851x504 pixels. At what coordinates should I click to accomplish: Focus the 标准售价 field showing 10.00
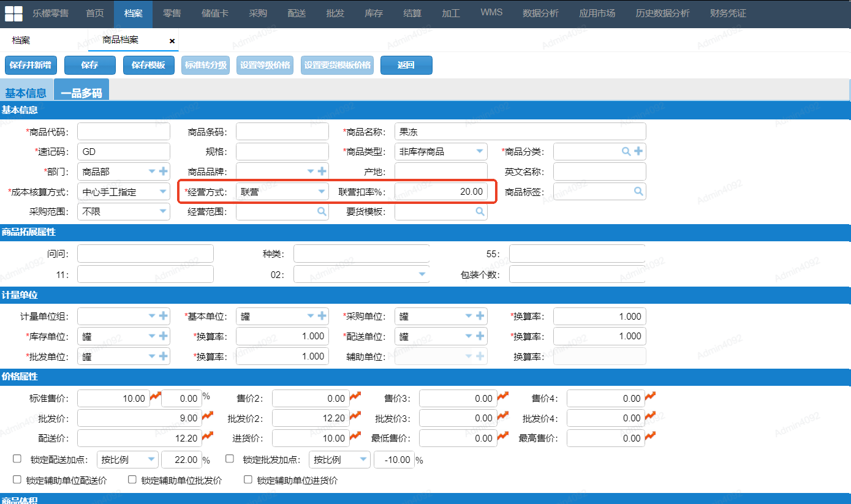point(113,399)
